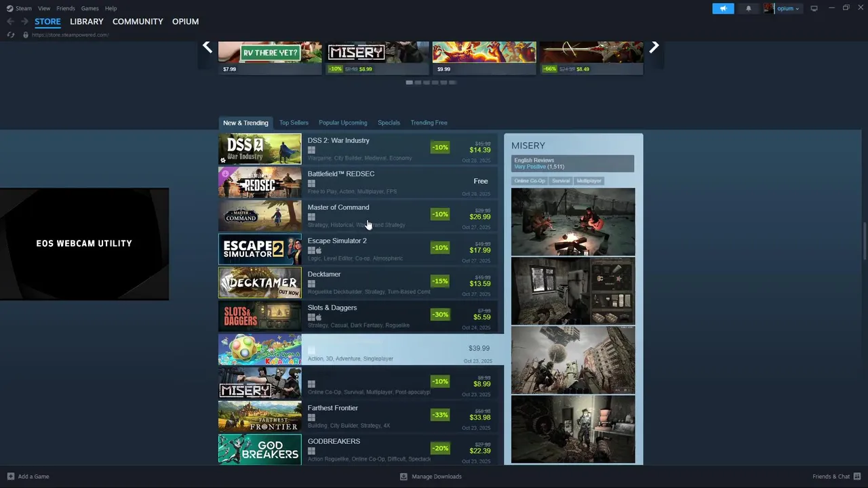Click MISERY list row thumbnail
This screenshot has width=868, height=488.
[x=260, y=383]
